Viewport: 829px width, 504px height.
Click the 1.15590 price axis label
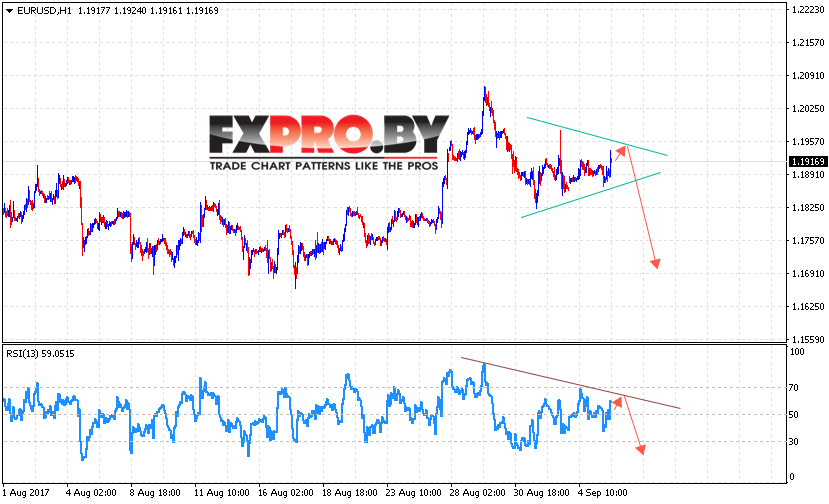pos(808,339)
